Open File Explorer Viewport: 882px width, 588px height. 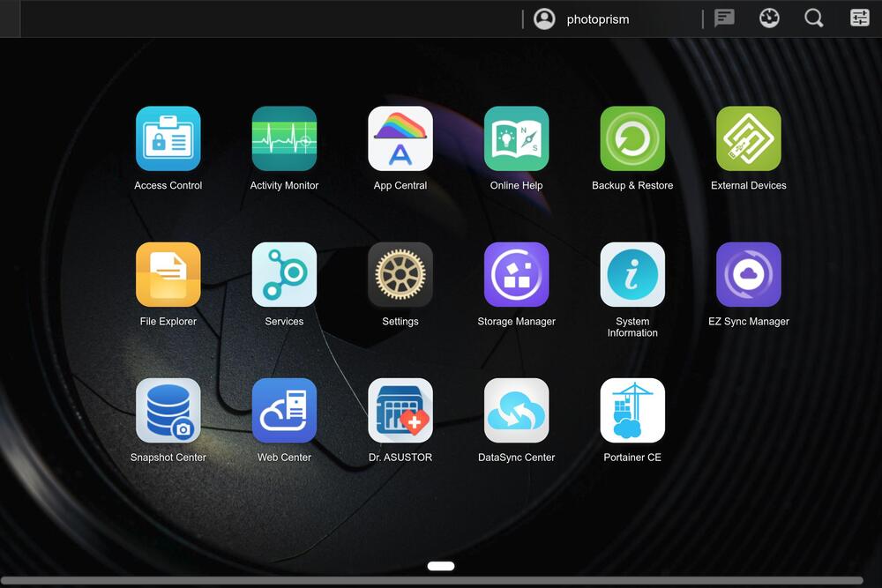click(x=168, y=274)
